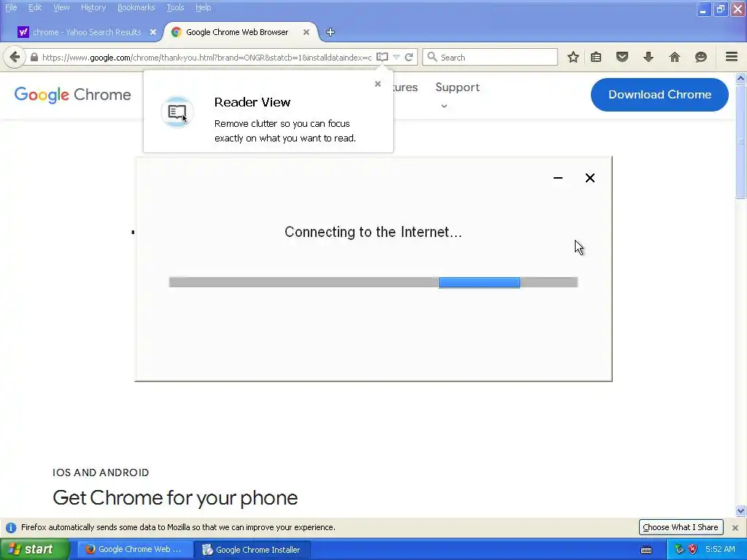This screenshot has width=747, height=560.
Task: Open the View menu
Action: tap(61, 7)
